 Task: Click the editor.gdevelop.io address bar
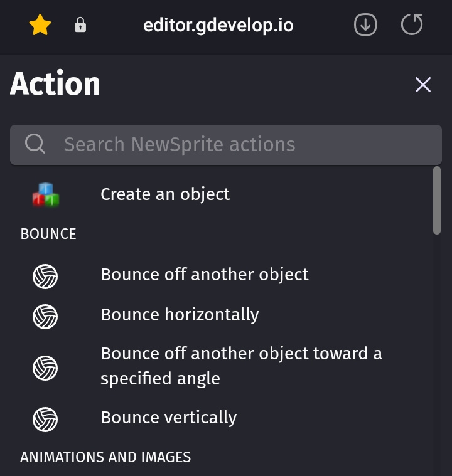[218, 26]
